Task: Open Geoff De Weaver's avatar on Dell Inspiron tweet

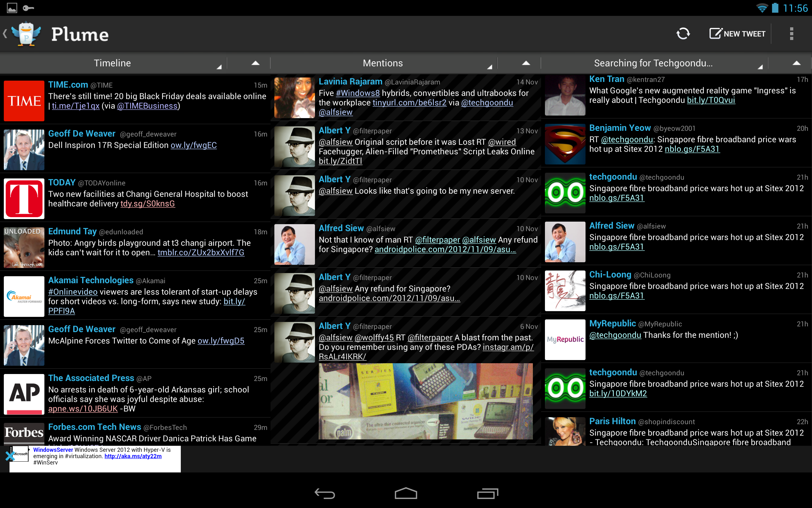Action: [x=24, y=150]
